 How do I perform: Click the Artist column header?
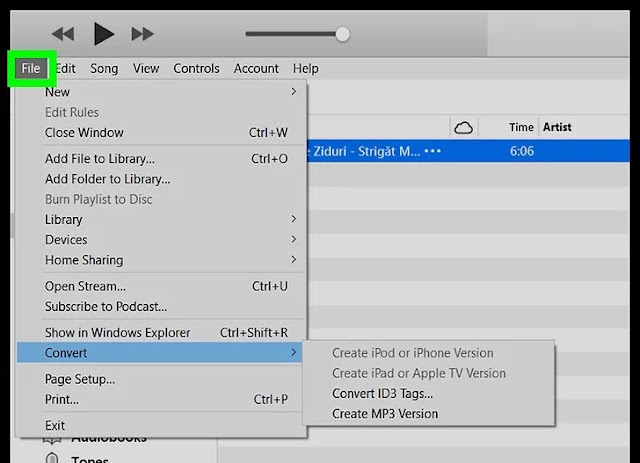[x=557, y=127]
